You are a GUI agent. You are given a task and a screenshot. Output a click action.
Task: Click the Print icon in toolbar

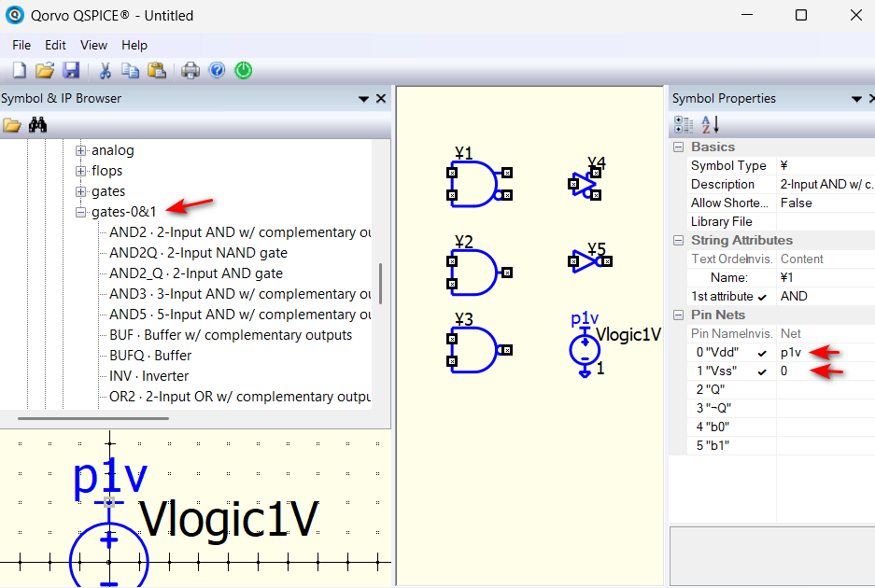tap(191, 70)
